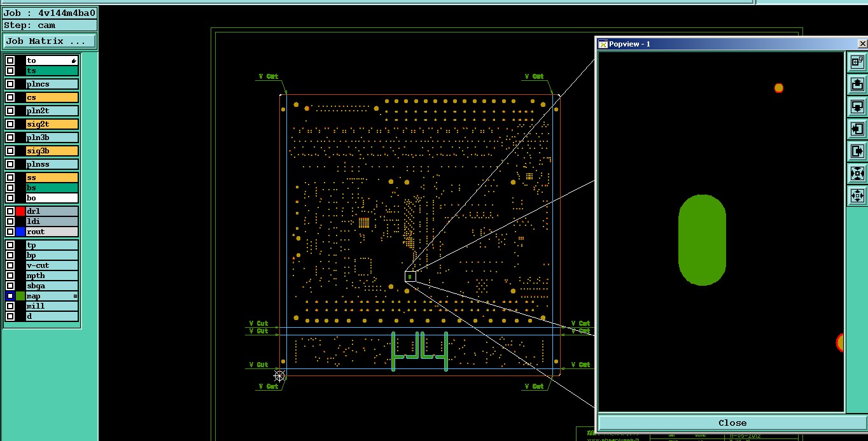
Task: Select the 'ldi' layer name
Action: (52, 221)
